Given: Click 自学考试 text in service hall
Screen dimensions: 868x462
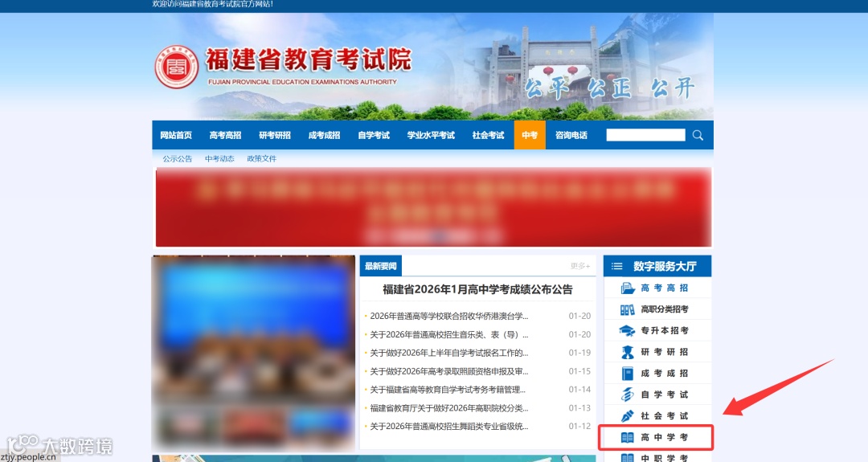Looking at the screenshot, I should coord(665,395).
